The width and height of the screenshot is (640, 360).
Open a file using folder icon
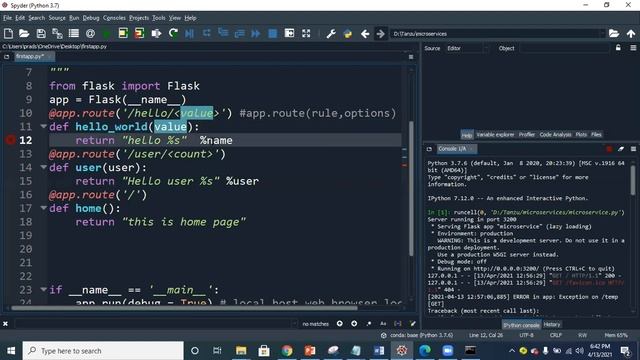pos(24,33)
